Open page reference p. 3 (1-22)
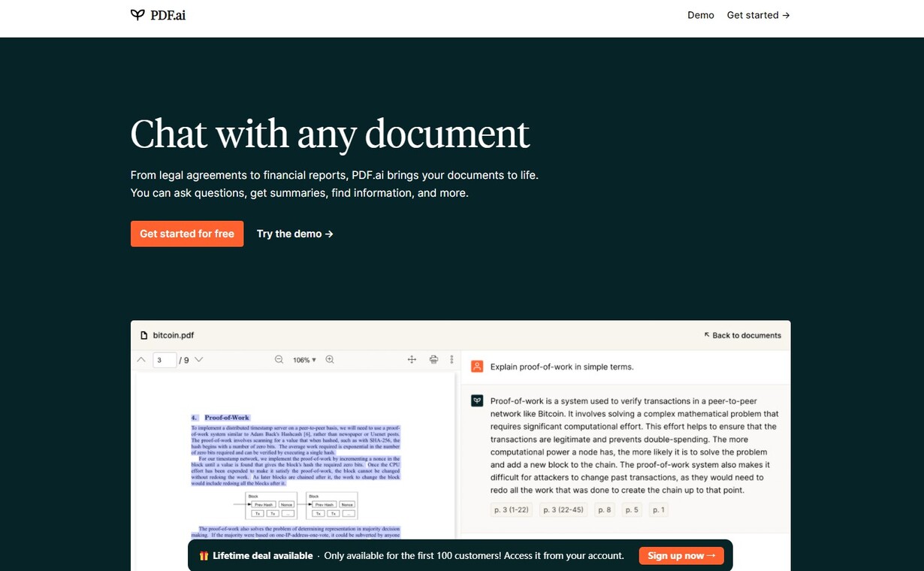The width and height of the screenshot is (924, 571). pyautogui.click(x=511, y=509)
